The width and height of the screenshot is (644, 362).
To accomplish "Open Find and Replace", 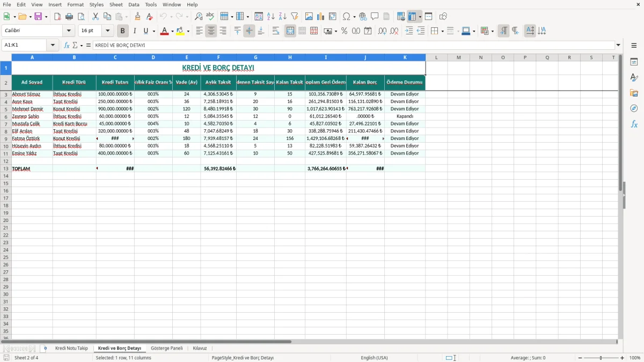I will tap(199, 17).
